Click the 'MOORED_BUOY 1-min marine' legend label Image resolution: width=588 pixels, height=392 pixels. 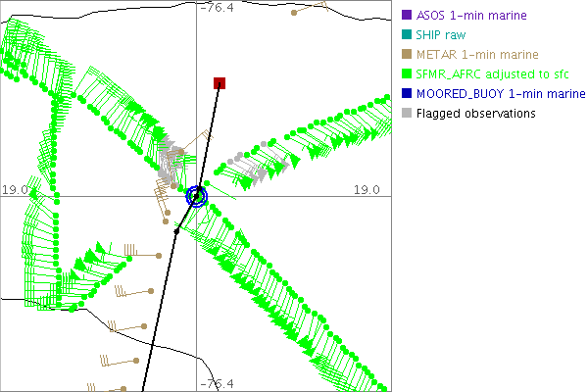500,94
